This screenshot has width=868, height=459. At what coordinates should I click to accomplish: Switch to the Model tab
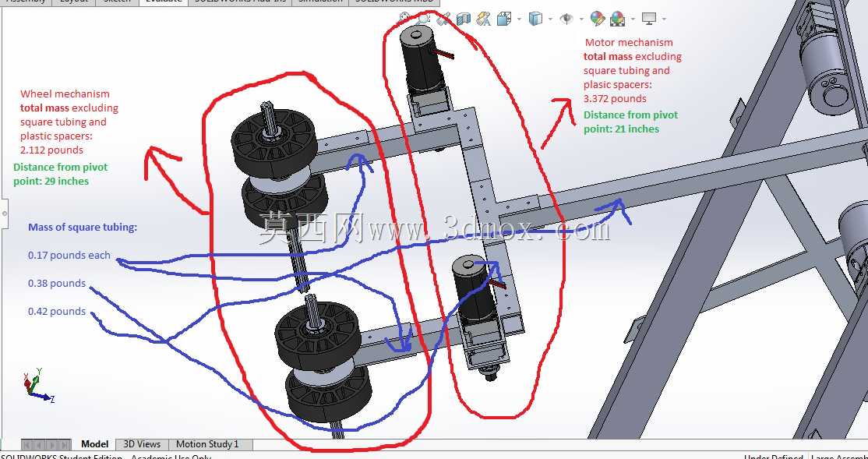pos(94,444)
